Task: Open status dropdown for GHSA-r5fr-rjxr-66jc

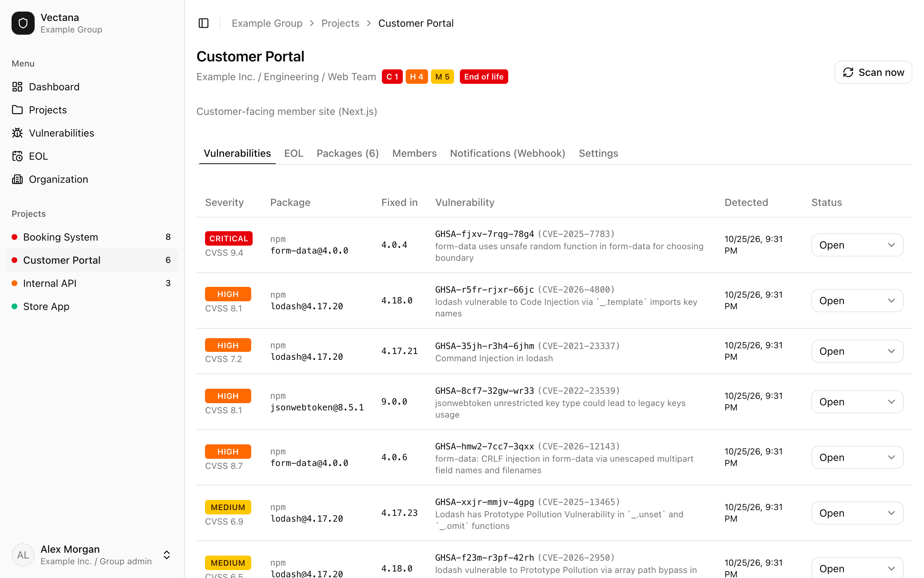Action: pos(857,301)
